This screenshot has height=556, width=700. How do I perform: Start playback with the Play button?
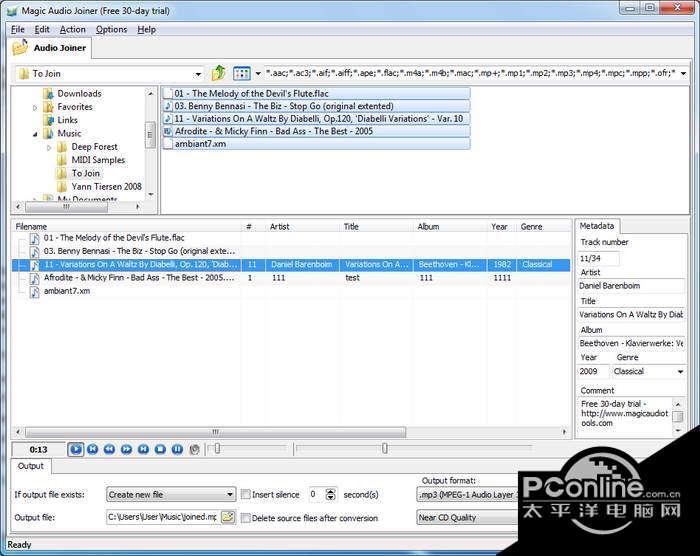[x=75, y=449]
